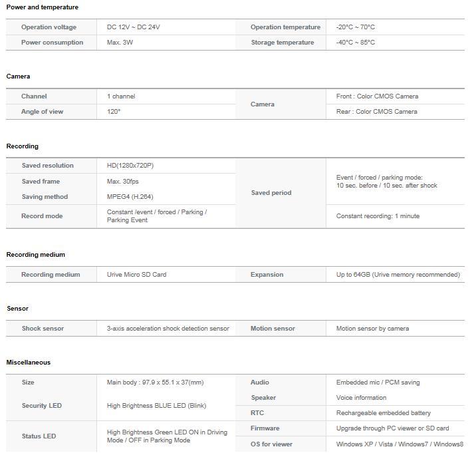The width and height of the screenshot is (476, 465).
Task: Select the Rechargeable embedded battery text
Action: pos(383,413)
